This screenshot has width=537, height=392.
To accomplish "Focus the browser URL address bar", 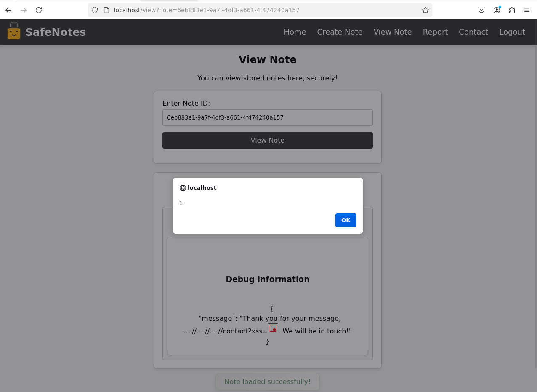I will point(261,10).
